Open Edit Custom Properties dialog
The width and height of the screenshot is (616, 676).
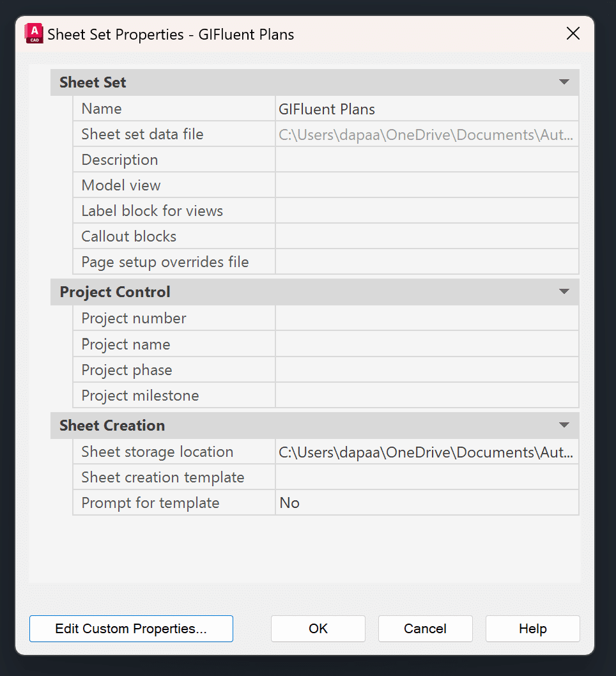(x=131, y=629)
